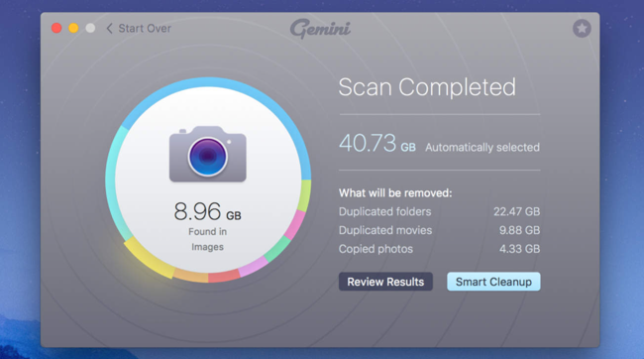Click the 40.73 GB automatically selected total
Viewport: 644px width, 359px height.
439,143
